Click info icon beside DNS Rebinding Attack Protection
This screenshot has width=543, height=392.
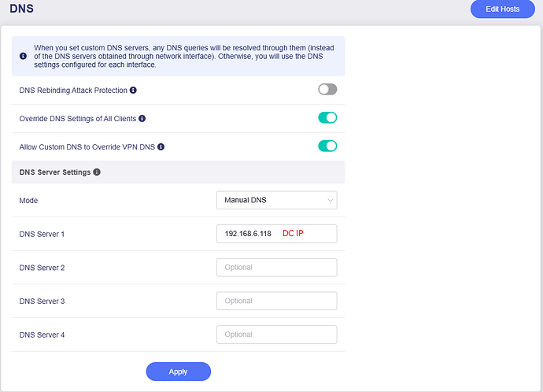[x=133, y=91]
